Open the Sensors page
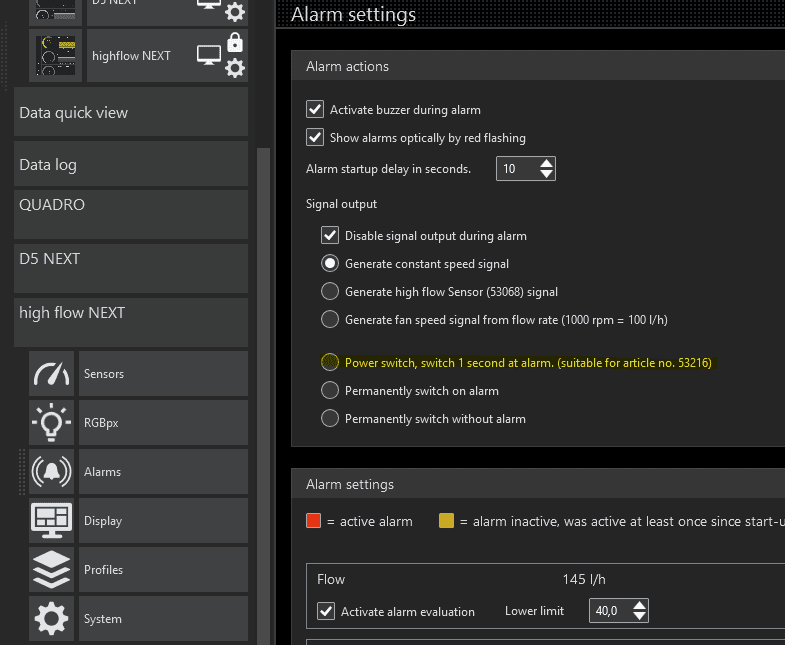The width and height of the screenshot is (785, 645). tap(163, 374)
